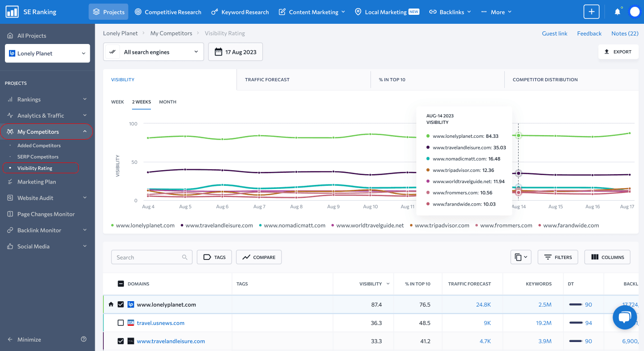The image size is (644, 351).
Task: Open the All search engines dropdown
Action: [154, 52]
